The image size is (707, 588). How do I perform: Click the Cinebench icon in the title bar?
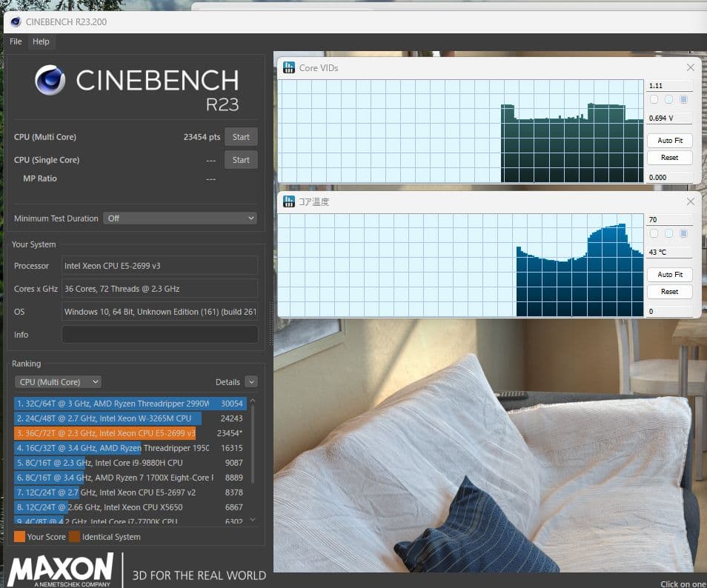tap(16, 21)
